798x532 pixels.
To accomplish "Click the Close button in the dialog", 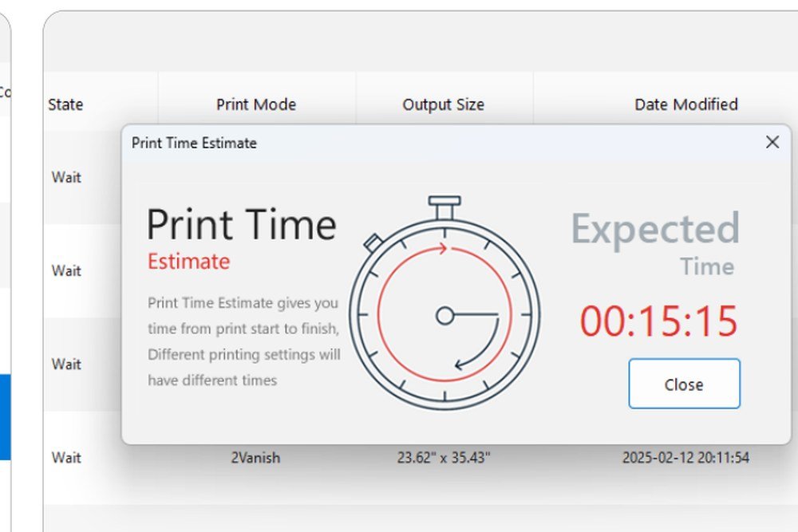I will (x=684, y=384).
